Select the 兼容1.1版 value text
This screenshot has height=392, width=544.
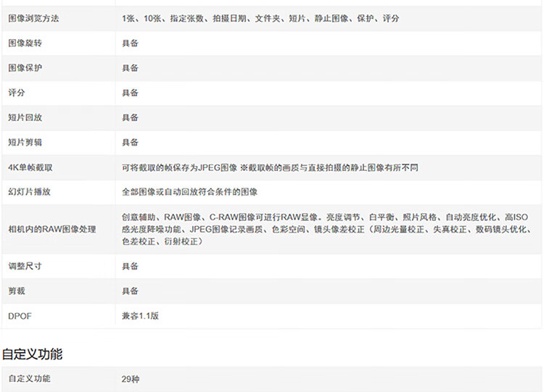click(140, 316)
